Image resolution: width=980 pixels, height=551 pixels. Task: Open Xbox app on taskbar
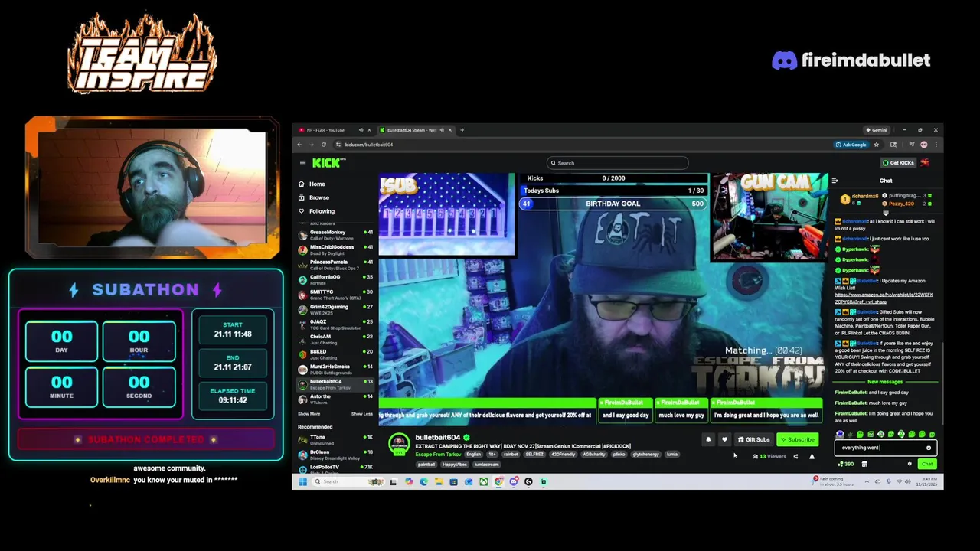(x=483, y=482)
